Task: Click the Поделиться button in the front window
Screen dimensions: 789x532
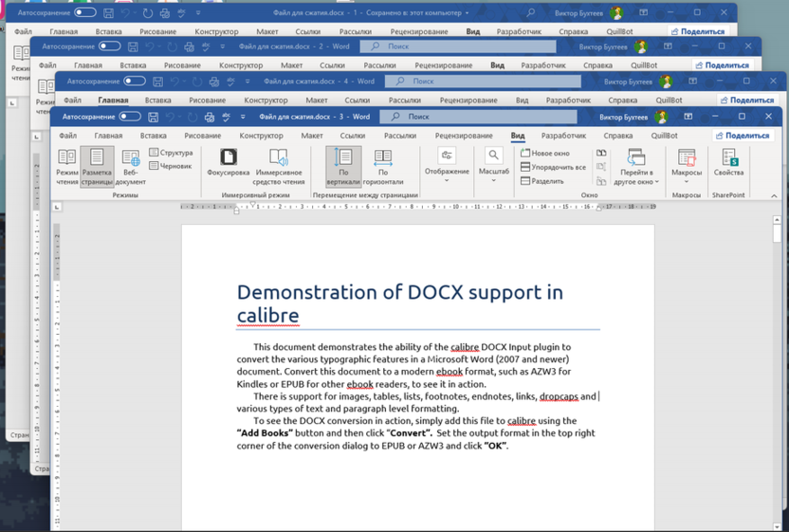Action: pos(742,136)
